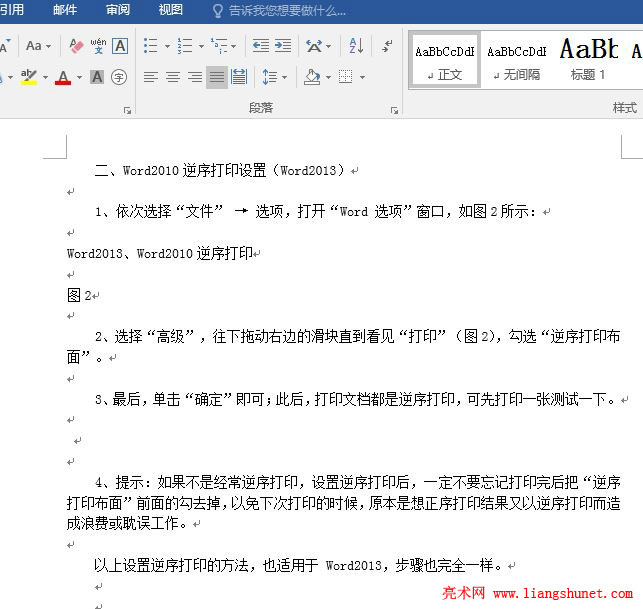
Task: Click the Numbering list icon
Action: 185,46
